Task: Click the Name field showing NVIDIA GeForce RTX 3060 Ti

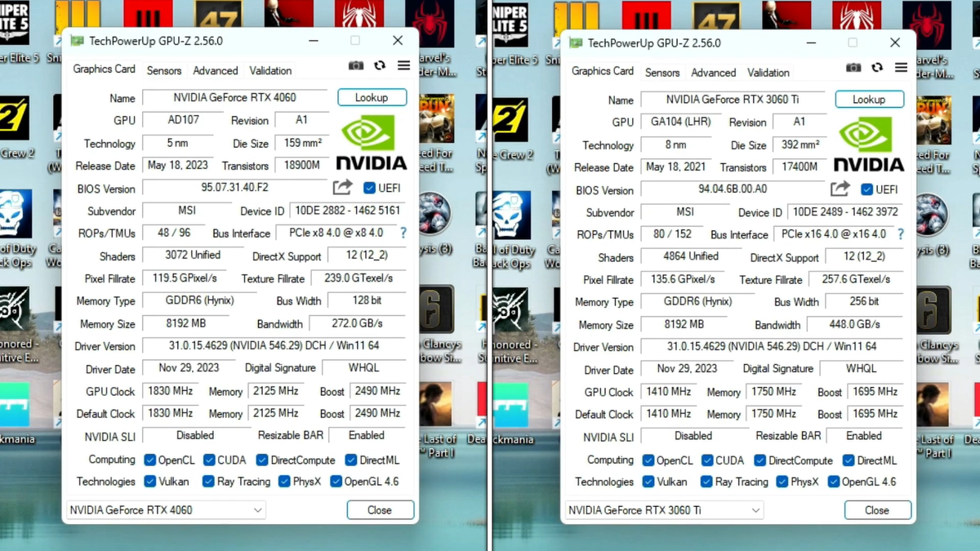Action: 733,100
